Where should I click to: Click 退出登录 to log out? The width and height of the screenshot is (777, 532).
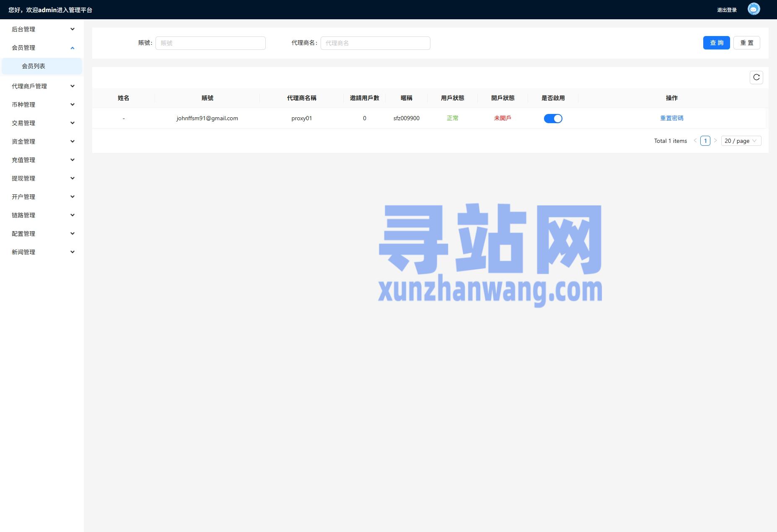pos(727,10)
